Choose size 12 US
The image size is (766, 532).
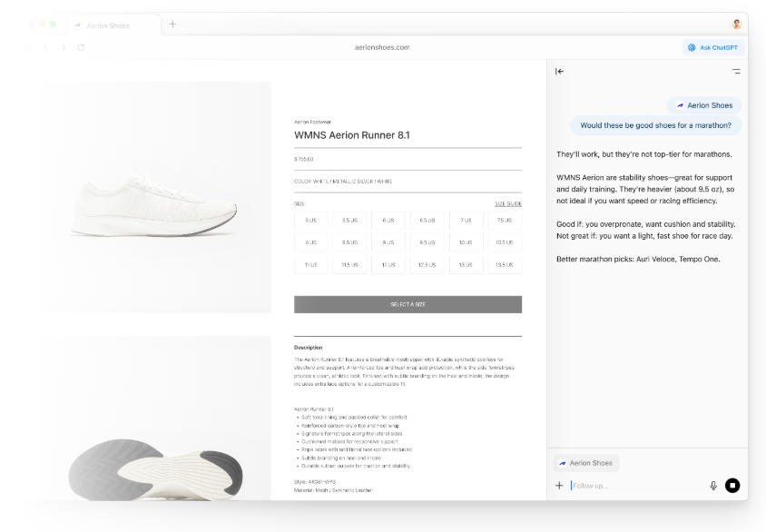tap(388, 265)
